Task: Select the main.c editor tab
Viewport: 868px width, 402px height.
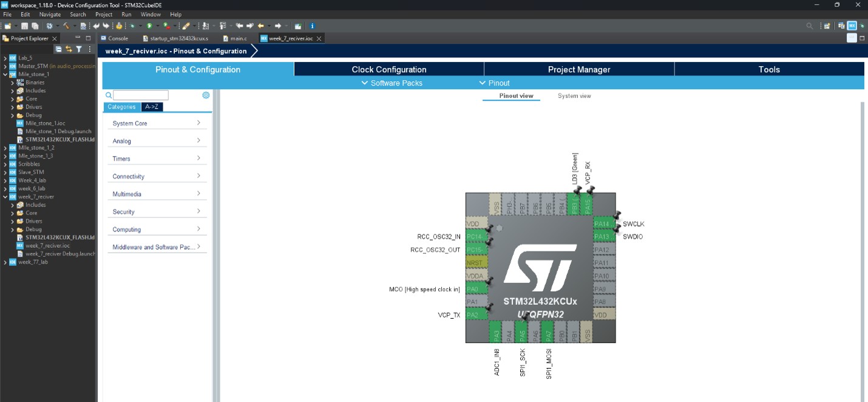Action: pyautogui.click(x=235, y=38)
